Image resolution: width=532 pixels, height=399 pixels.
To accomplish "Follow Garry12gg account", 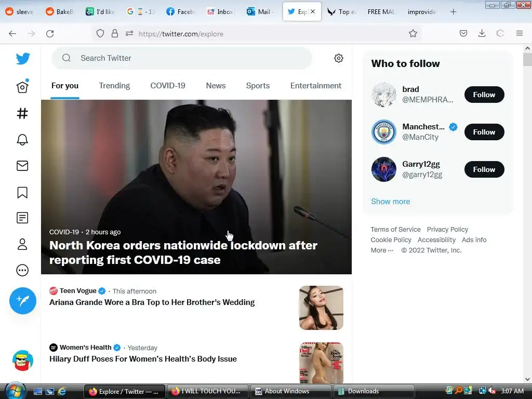I will pyautogui.click(x=484, y=169).
